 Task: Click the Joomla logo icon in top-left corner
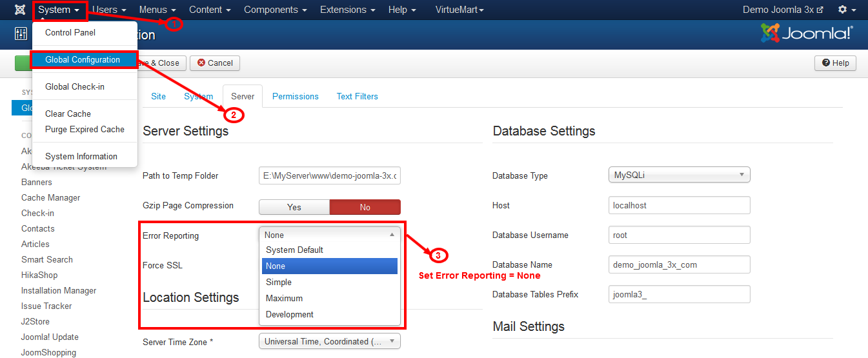coord(20,10)
